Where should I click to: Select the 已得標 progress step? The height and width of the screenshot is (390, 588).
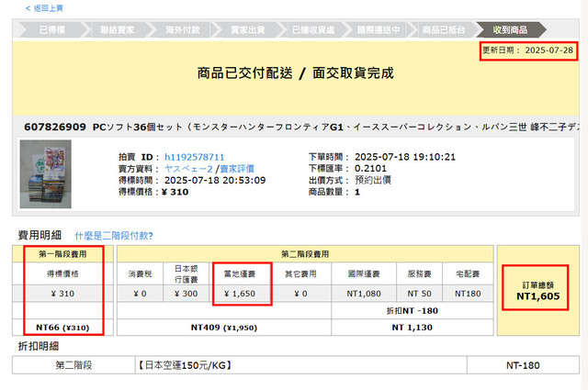click(x=52, y=30)
